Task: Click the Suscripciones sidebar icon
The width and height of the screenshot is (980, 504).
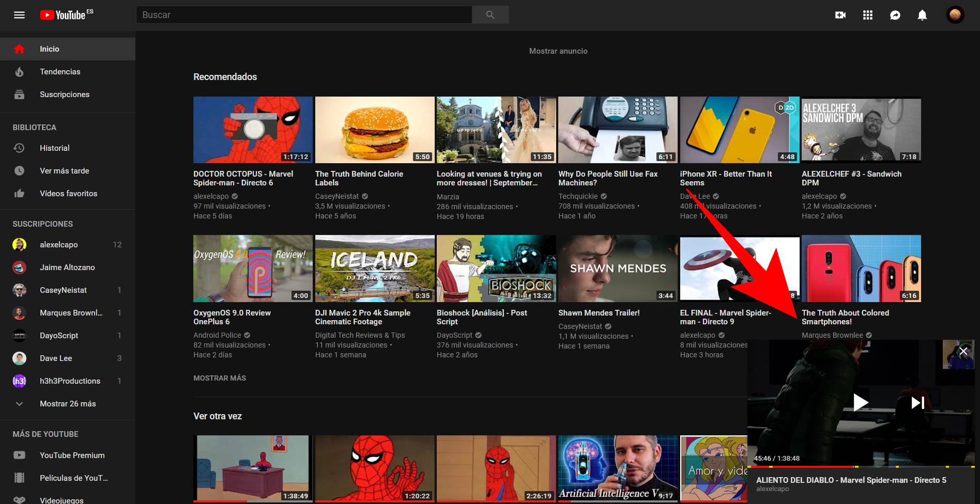Action: pos(19,94)
